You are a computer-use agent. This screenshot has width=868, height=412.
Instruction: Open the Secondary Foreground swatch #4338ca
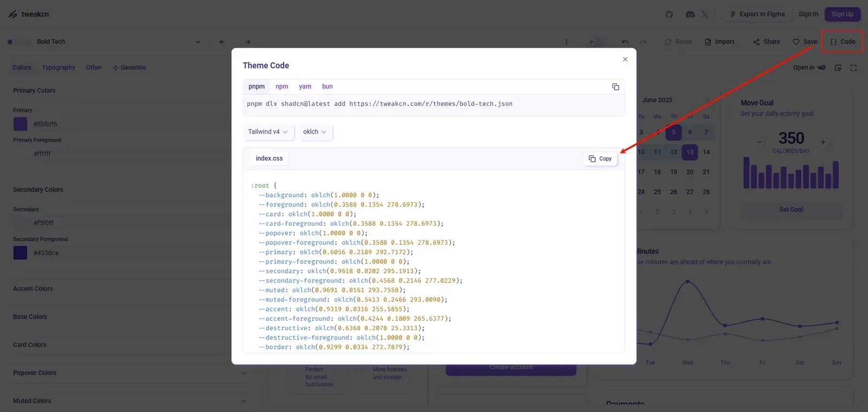(20, 253)
